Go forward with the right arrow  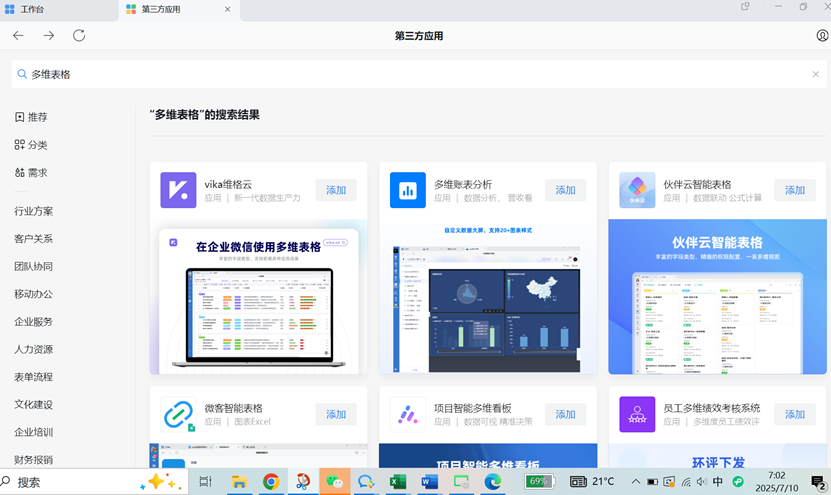tap(49, 36)
